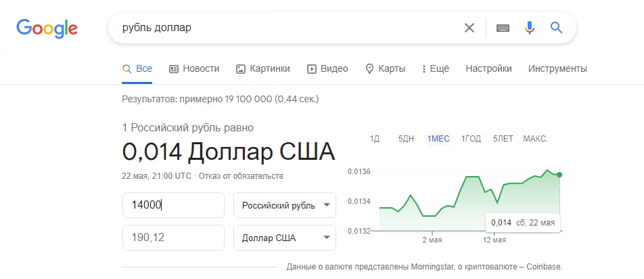Clear the search query with X icon
Screen dimensions: 644x279
click(x=469, y=28)
